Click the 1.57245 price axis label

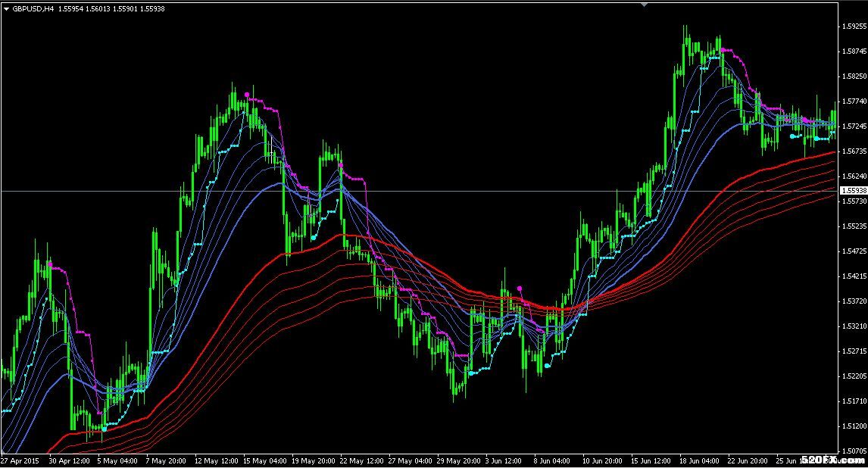(854, 126)
